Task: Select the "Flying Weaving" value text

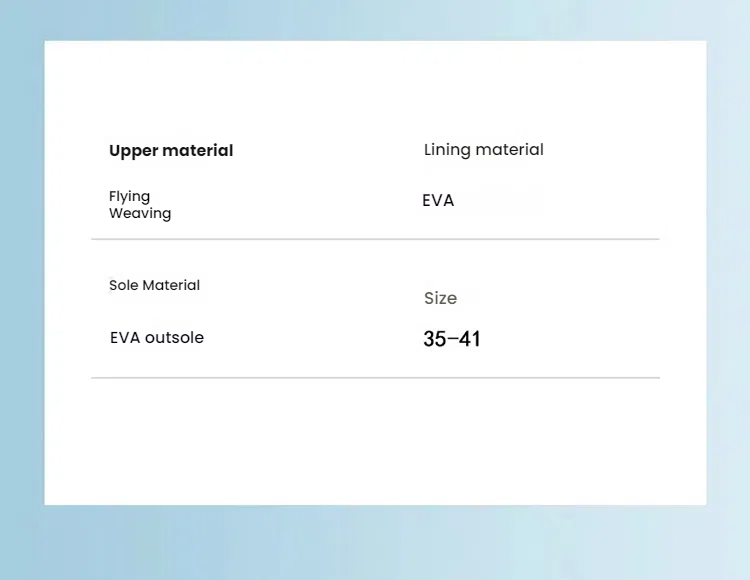Action: (140, 205)
